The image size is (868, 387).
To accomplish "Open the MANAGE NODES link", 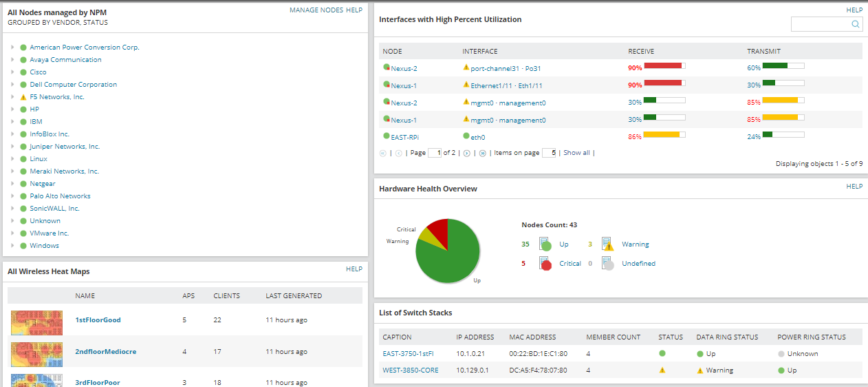I will point(316,10).
